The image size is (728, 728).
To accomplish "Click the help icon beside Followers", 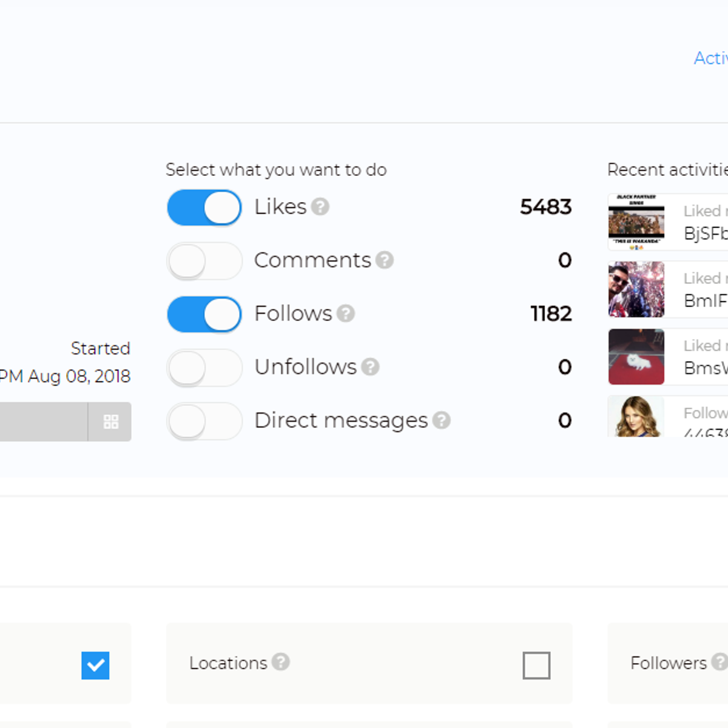I will pyautogui.click(x=720, y=662).
